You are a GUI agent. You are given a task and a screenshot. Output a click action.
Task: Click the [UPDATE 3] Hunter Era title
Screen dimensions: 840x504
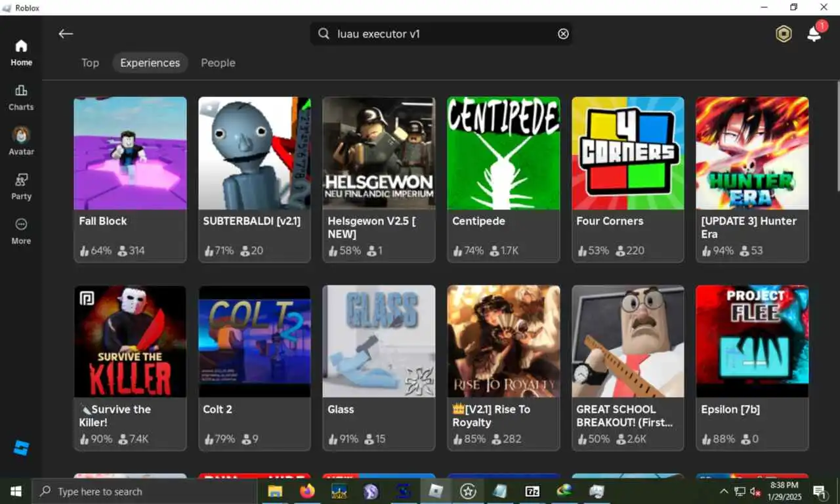[x=749, y=227]
